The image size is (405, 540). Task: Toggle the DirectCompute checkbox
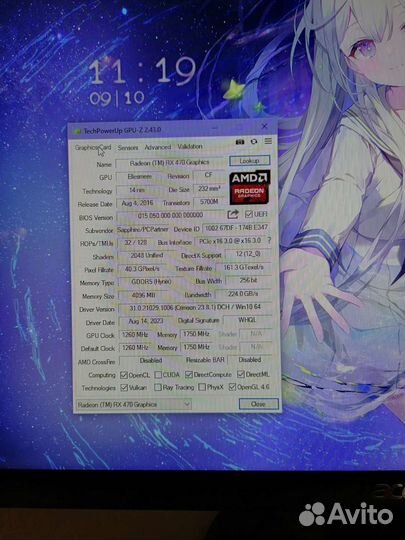point(188,374)
